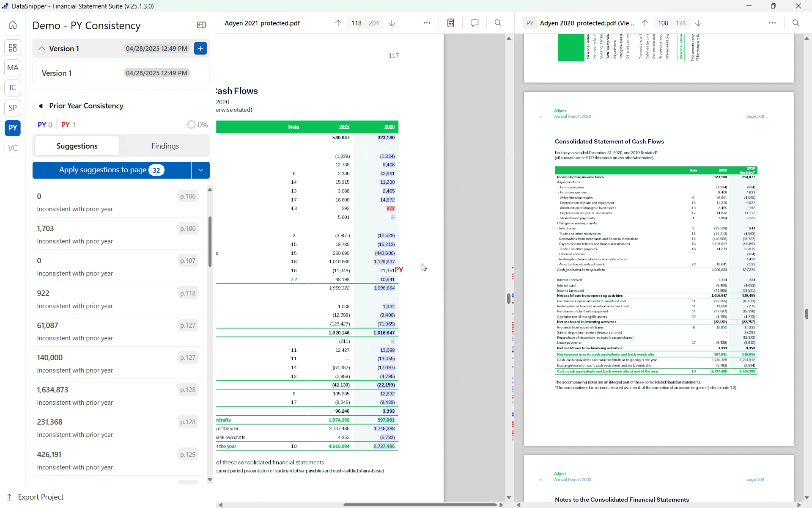
Task: Click the red PY marker next to 21,351
Action: [399, 270]
